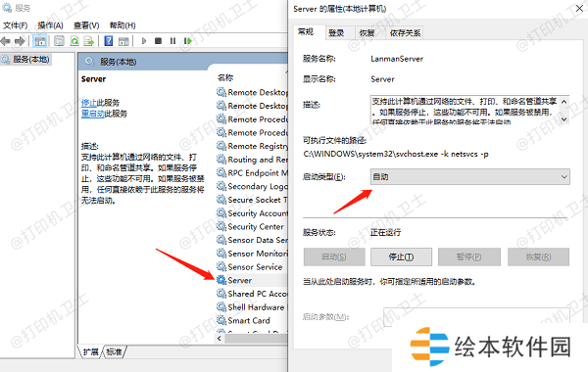The height and width of the screenshot is (372, 588).
Task: Click gear icon beside RPC Endpoint Mapper
Action: tap(221, 172)
